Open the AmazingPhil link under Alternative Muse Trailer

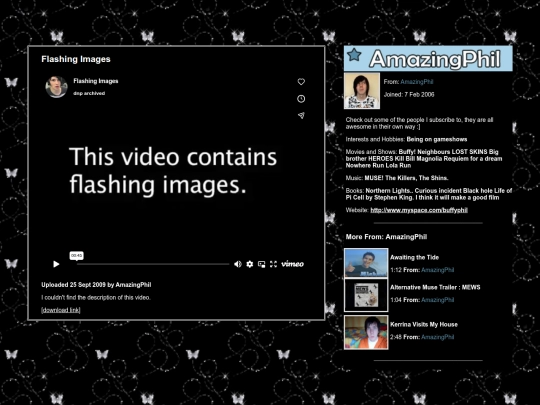pyautogui.click(x=438, y=300)
